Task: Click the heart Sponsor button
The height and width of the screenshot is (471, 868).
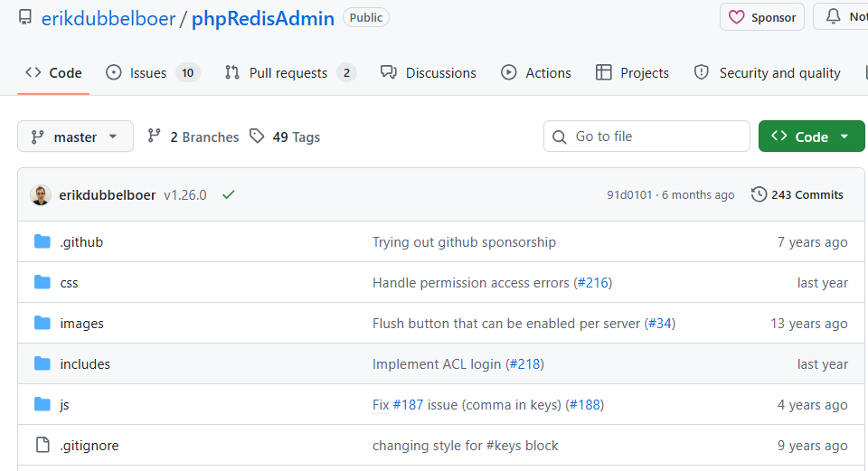Action: click(x=761, y=17)
